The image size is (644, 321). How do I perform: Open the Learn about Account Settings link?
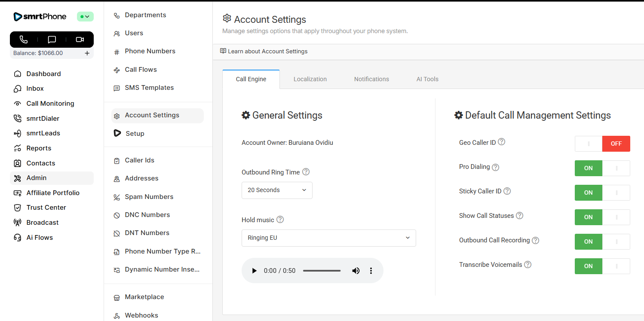point(267,52)
